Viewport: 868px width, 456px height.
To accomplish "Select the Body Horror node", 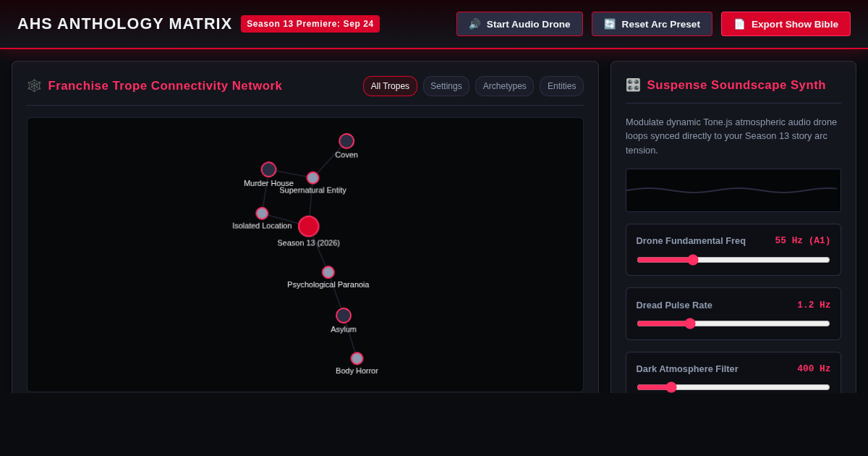I will point(357,358).
